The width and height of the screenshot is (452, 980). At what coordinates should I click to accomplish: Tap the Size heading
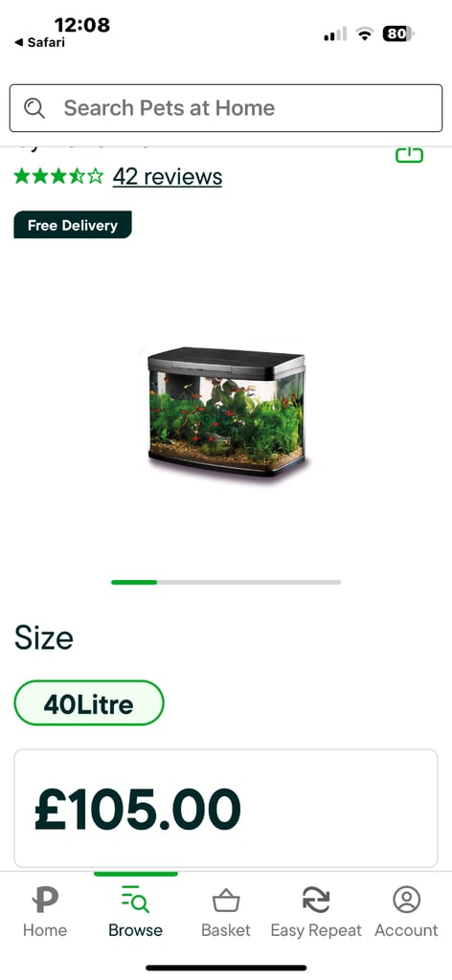click(x=44, y=638)
